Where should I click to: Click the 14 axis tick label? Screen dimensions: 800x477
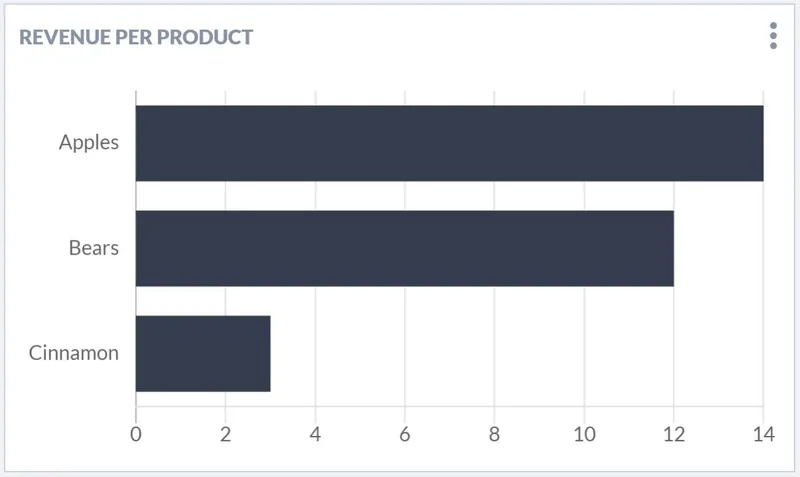(x=764, y=434)
